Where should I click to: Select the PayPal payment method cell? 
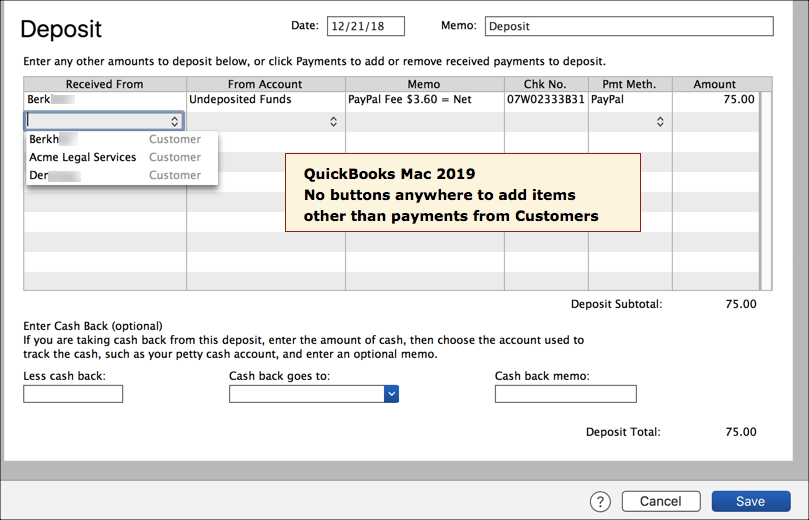630,100
